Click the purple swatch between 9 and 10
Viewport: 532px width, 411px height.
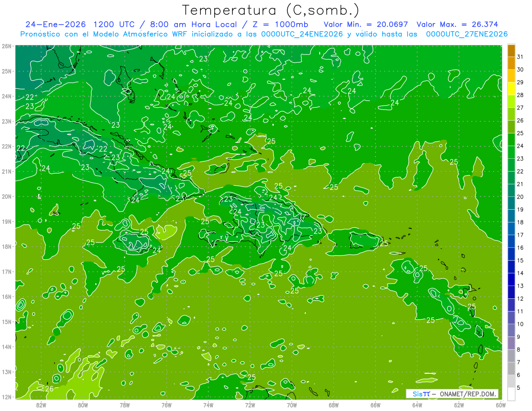[x=511, y=330]
